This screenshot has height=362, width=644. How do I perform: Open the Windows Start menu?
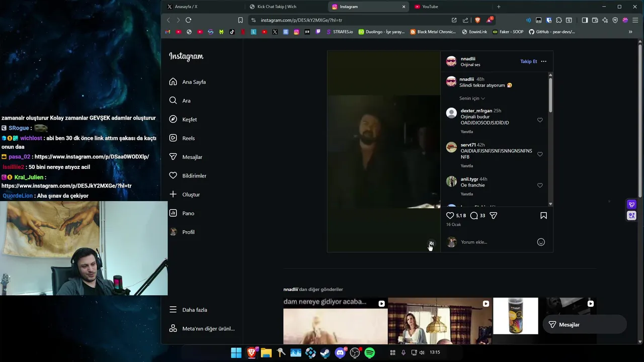(x=236, y=353)
